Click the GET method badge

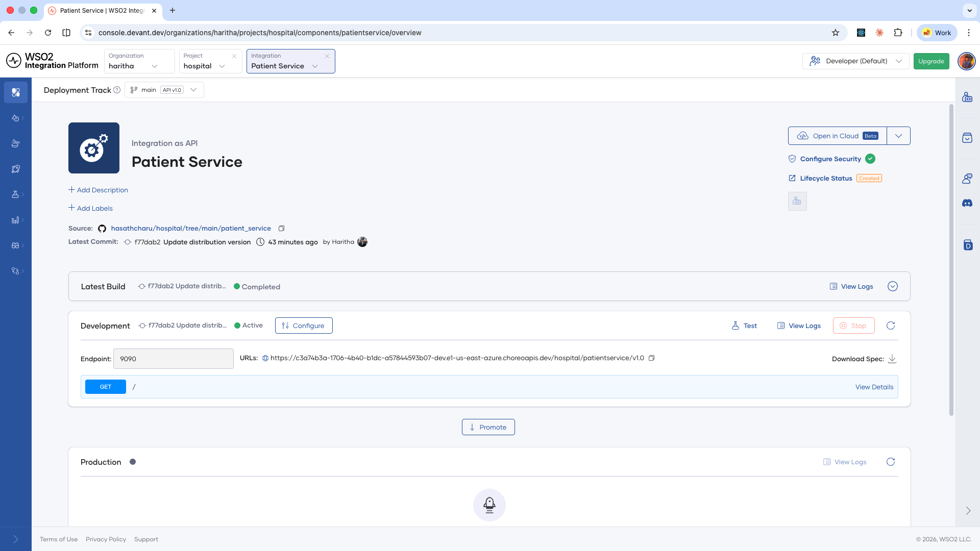pyautogui.click(x=106, y=387)
